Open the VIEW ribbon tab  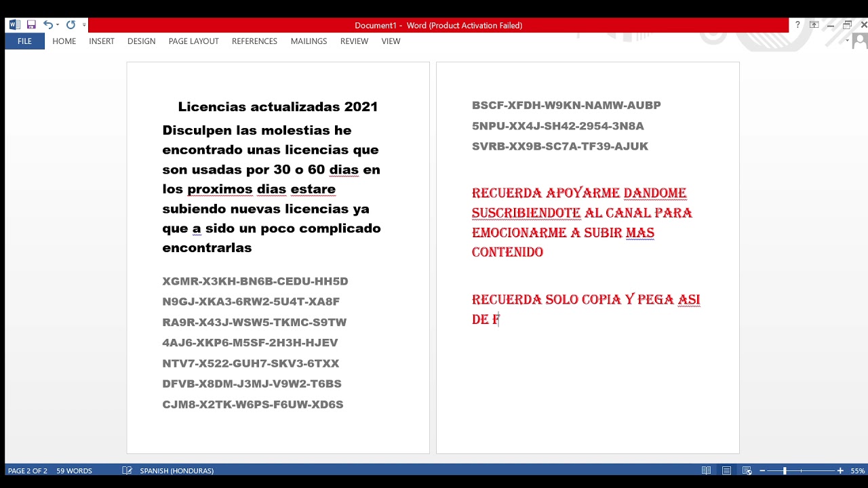coord(391,41)
